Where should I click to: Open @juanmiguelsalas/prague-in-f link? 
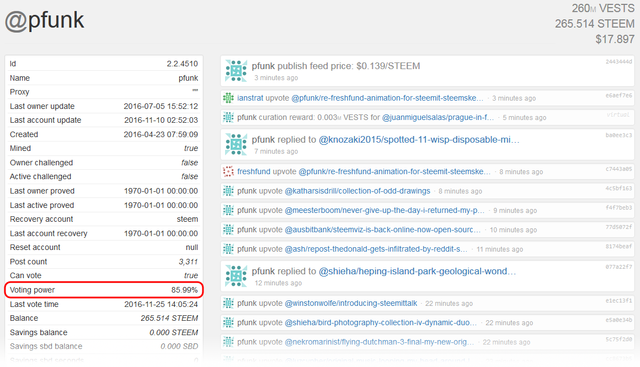pos(438,118)
